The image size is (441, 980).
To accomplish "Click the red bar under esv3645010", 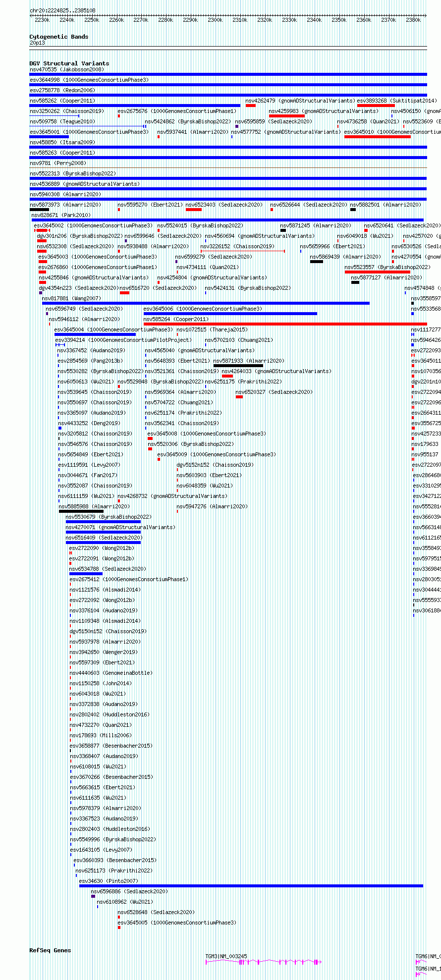I will click(378, 137).
